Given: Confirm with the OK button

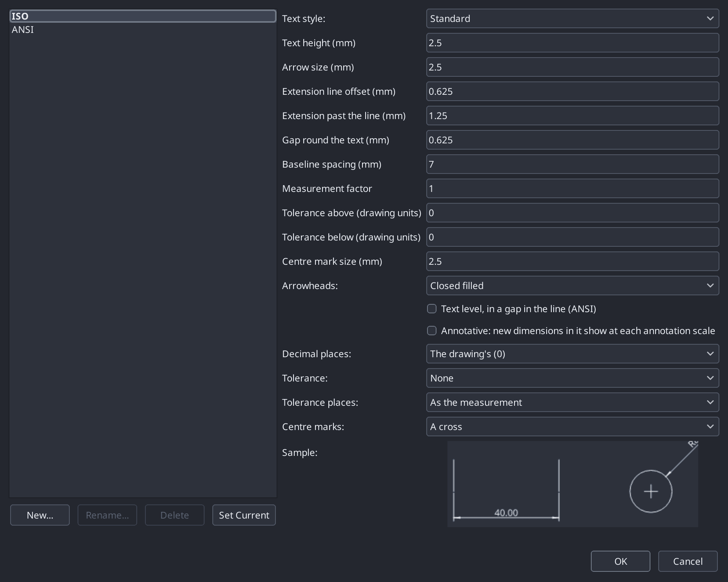Looking at the screenshot, I should click(x=621, y=561).
